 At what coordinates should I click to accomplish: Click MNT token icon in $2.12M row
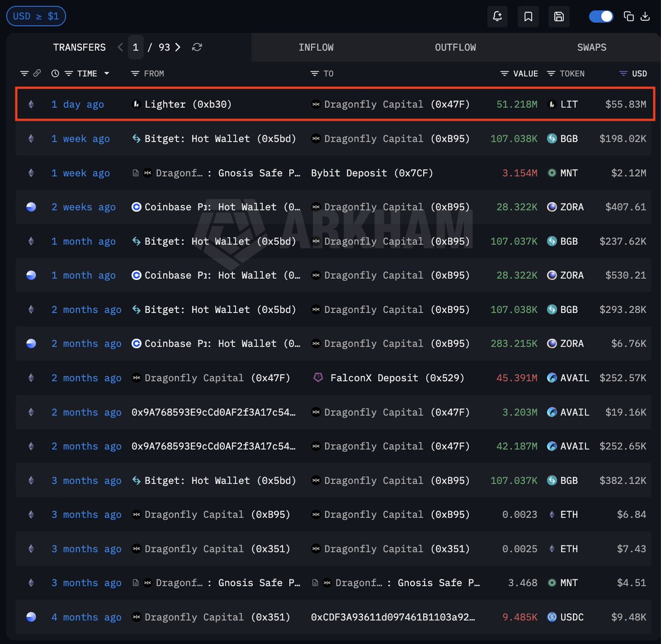coord(551,173)
